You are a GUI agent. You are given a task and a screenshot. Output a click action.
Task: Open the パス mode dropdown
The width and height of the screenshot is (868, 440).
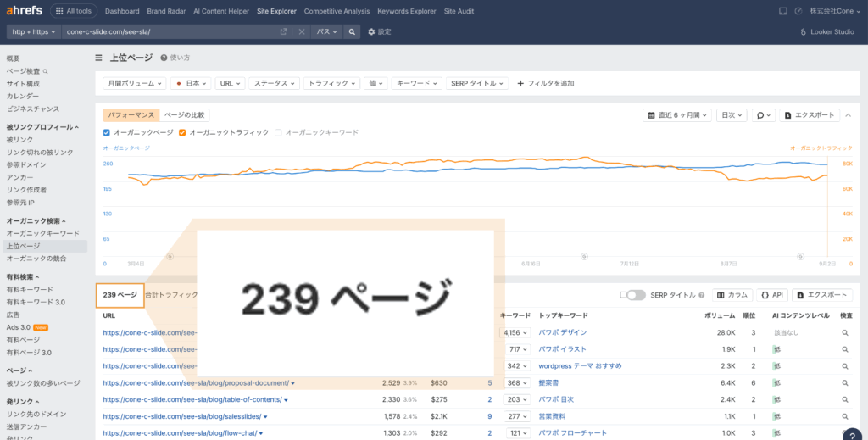tap(326, 32)
